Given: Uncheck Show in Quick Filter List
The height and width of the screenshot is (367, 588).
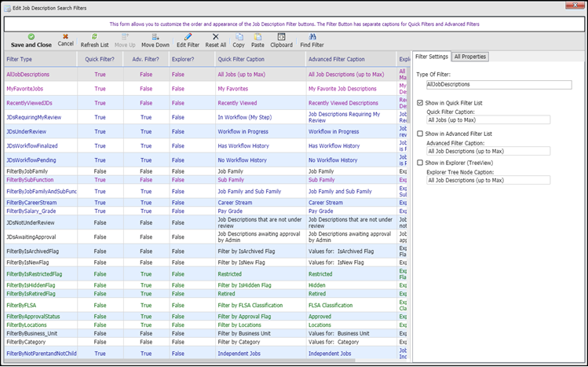Looking at the screenshot, I should (420, 103).
